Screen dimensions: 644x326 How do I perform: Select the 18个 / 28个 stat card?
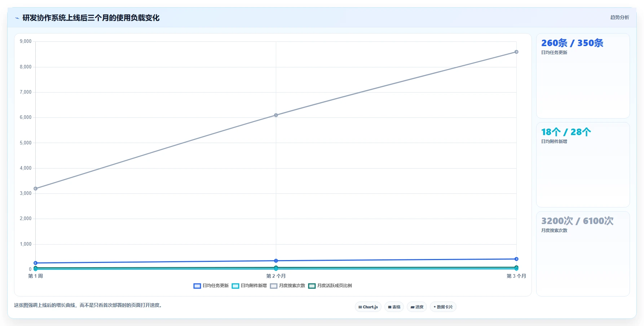coord(583,165)
